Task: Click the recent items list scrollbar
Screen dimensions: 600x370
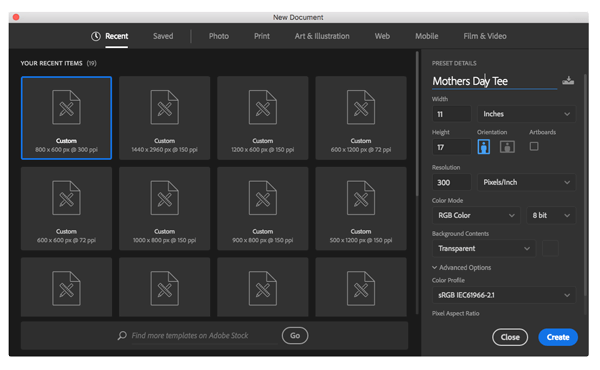Action: coord(417,124)
